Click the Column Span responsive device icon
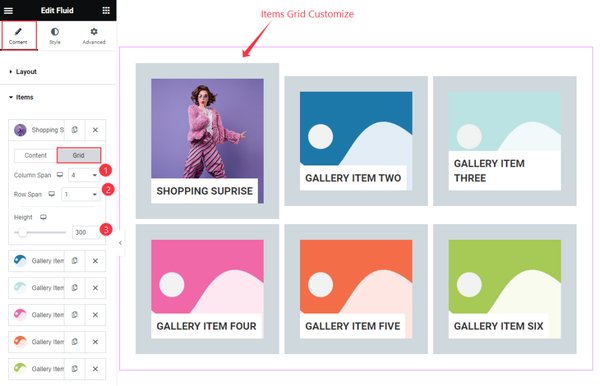 [60, 175]
